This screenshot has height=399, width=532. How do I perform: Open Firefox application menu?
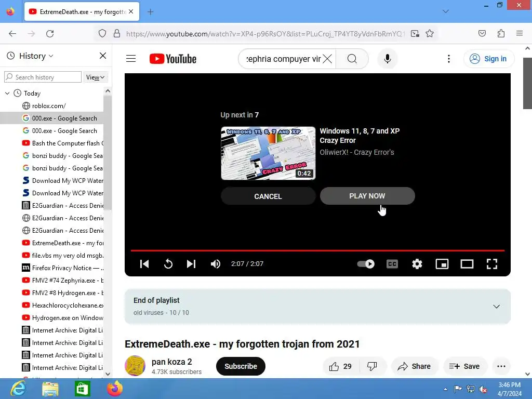[519, 34]
